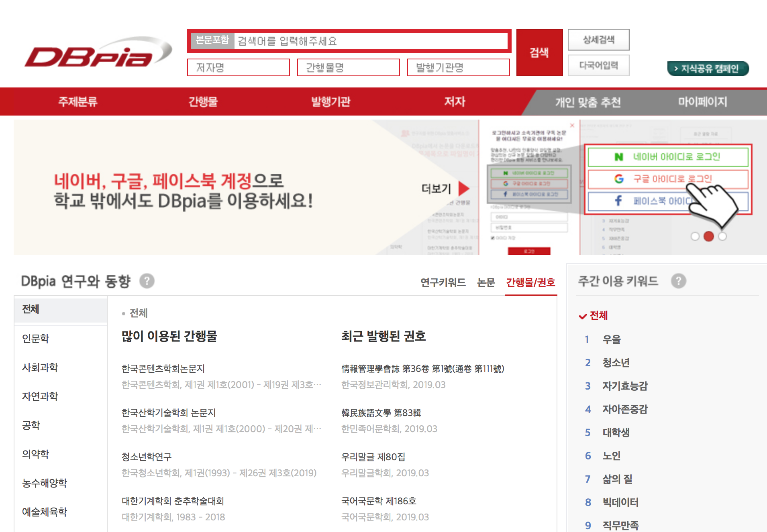Click keyword 자아존중감 ranked 4
Screen dimensions: 767x532
tap(625, 410)
